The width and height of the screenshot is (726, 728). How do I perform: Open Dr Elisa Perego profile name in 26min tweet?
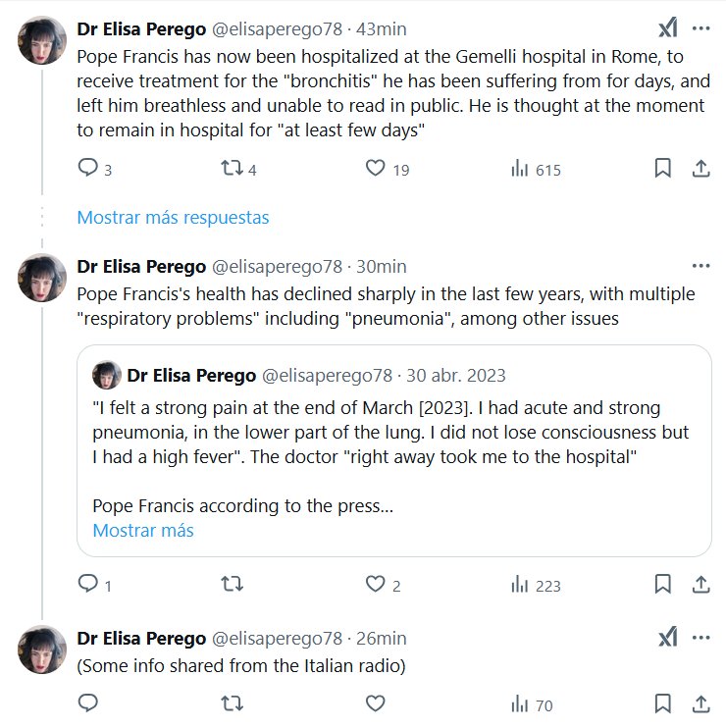point(141,638)
